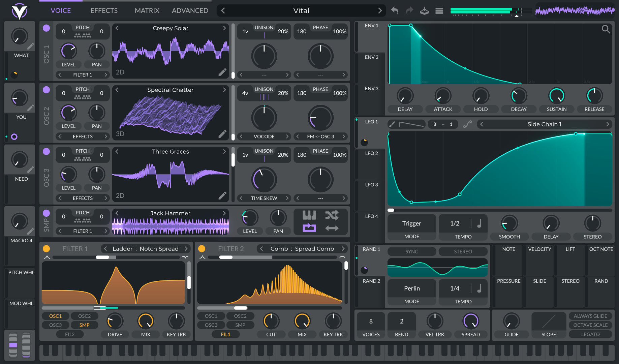Edit Spectral Chatter wavetable pencil icon
Image resolution: width=619 pixels, height=364 pixels.
coord(222,134)
